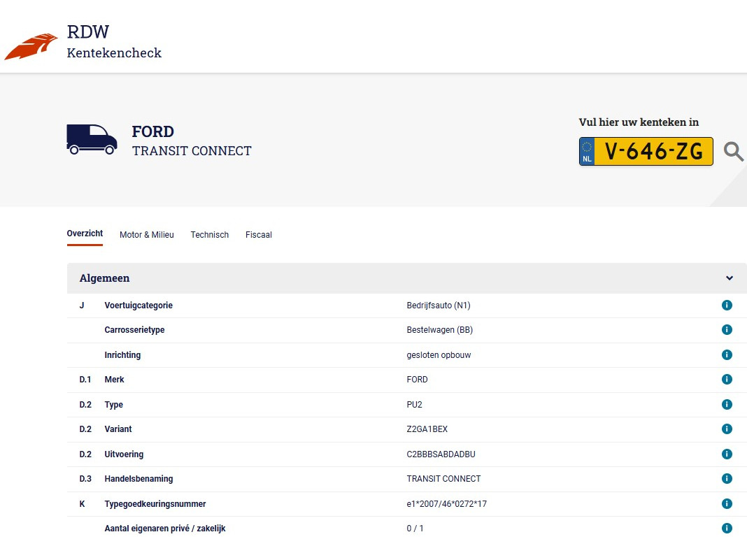
Task: Click the RDW feather logo
Action: [x=31, y=47]
